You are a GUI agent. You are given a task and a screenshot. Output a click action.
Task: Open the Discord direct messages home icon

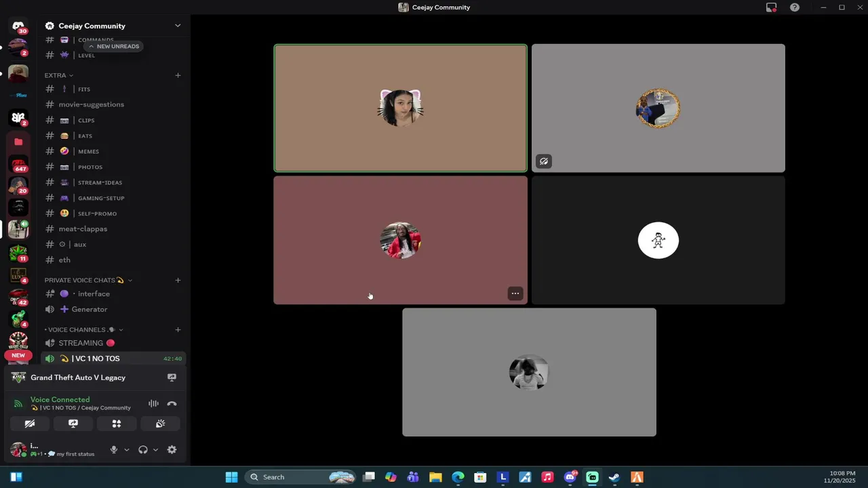click(18, 26)
